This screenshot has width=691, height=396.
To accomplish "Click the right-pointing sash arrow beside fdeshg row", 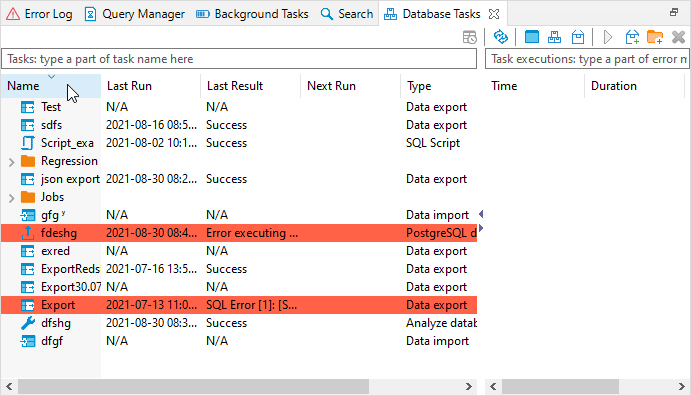I will pyautogui.click(x=481, y=228).
